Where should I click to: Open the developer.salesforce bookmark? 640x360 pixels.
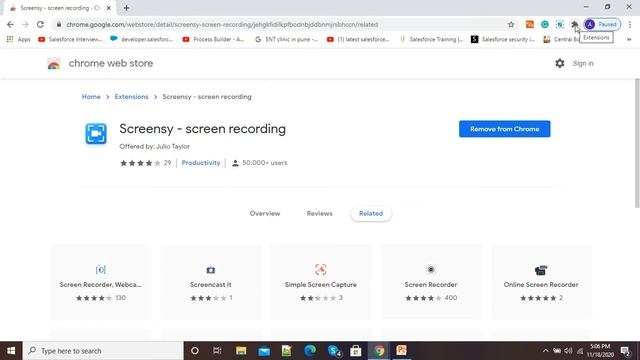pos(142,39)
